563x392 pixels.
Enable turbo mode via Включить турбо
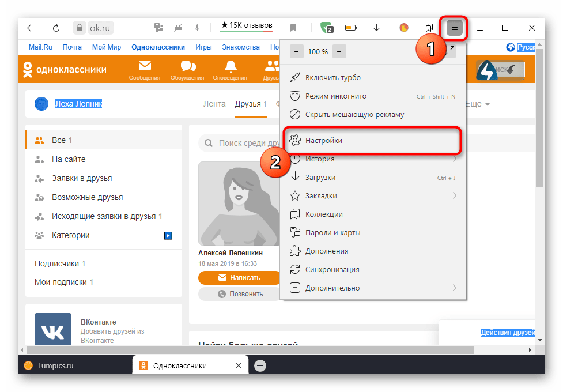tap(332, 78)
